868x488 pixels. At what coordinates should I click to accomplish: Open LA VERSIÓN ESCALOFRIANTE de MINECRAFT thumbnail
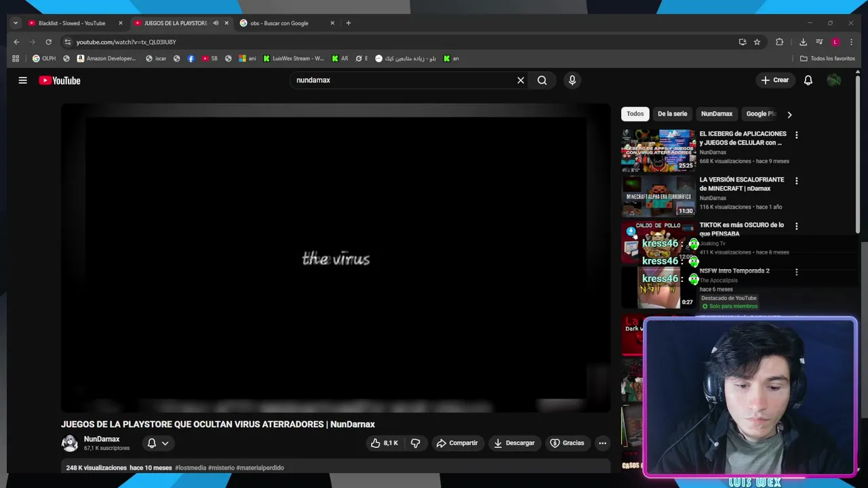pyautogui.click(x=658, y=196)
